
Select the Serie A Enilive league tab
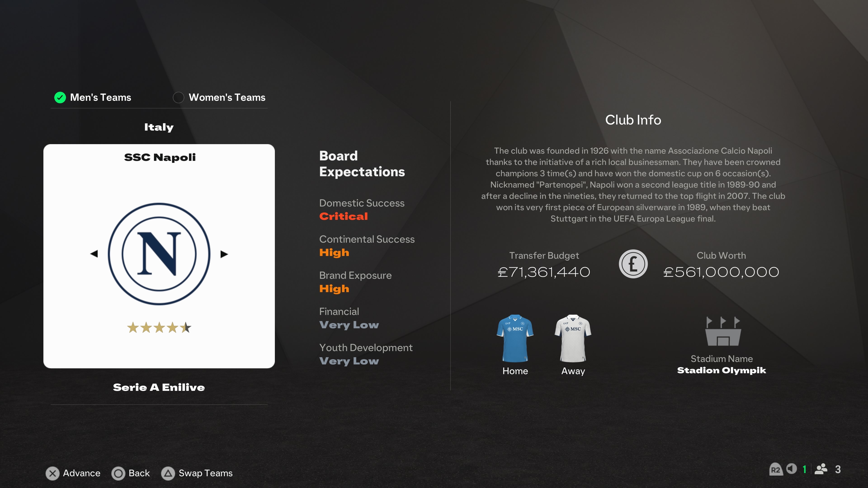point(159,387)
